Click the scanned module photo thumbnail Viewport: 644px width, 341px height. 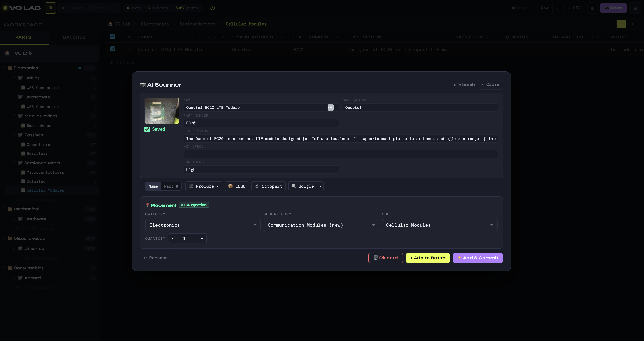click(x=161, y=111)
